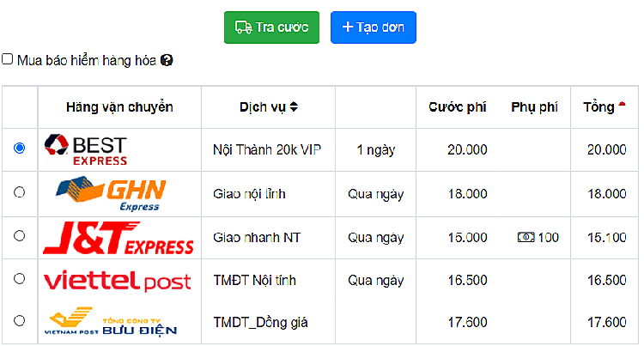Choose the Viettel Post radio option
The width and height of the screenshot is (644, 346).
coord(20,279)
